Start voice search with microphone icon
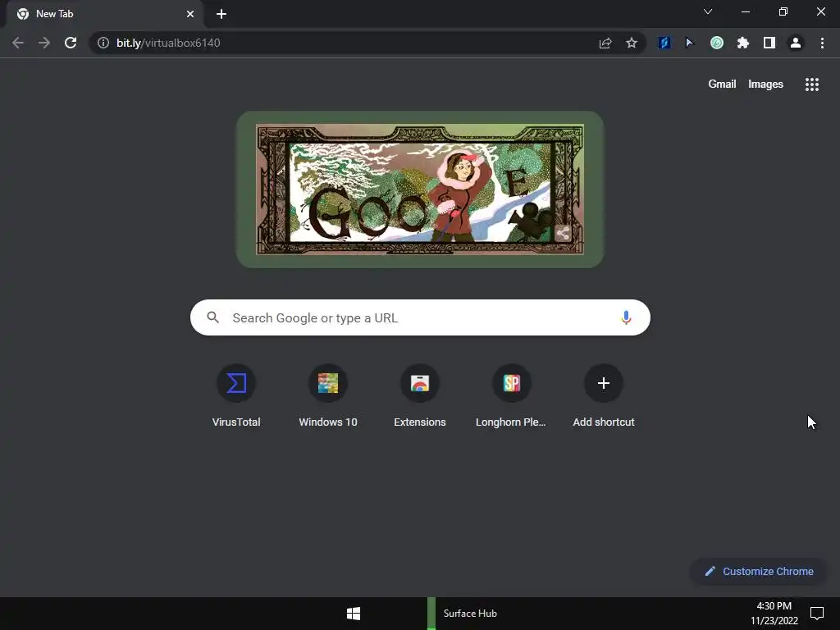The height and width of the screenshot is (630, 840). pos(626,317)
